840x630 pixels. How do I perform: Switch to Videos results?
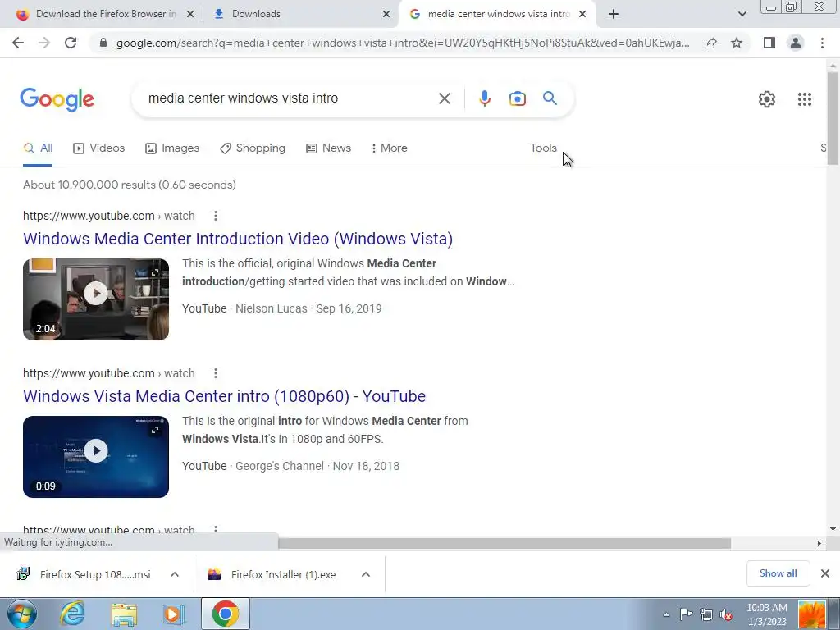(x=99, y=148)
